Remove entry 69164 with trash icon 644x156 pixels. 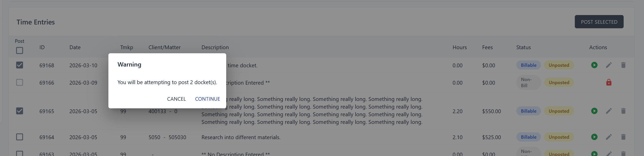pyautogui.click(x=623, y=137)
